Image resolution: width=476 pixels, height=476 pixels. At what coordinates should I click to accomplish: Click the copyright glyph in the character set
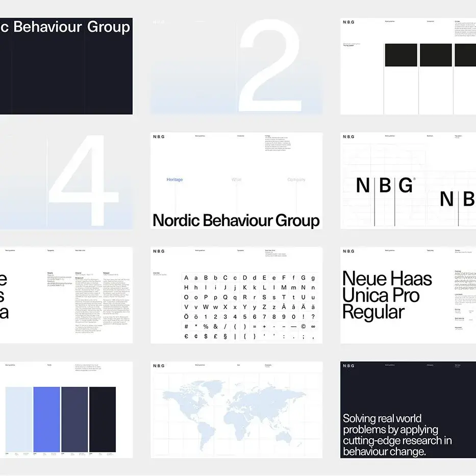303,327
